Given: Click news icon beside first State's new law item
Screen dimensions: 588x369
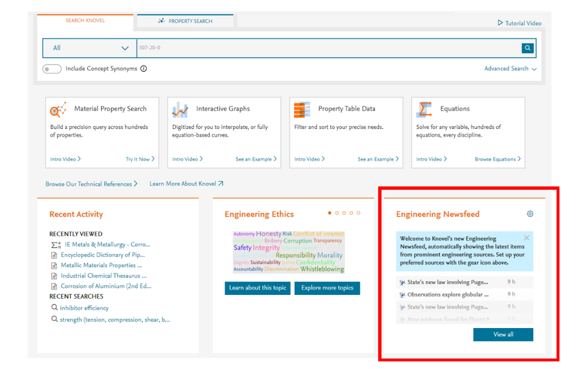Looking at the screenshot, I should pos(403,283).
